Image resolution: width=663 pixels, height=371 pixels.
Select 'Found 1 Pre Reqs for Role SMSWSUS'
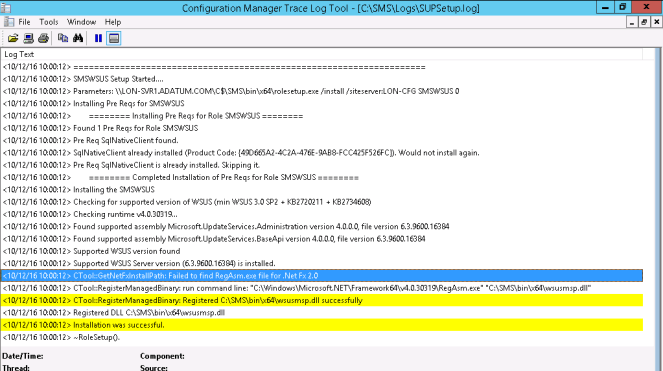(x=322, y=128)
